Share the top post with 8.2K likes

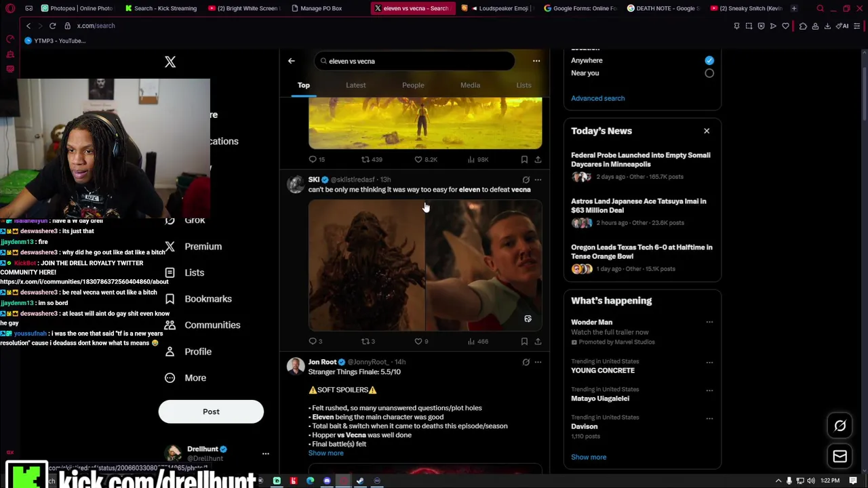538,159
